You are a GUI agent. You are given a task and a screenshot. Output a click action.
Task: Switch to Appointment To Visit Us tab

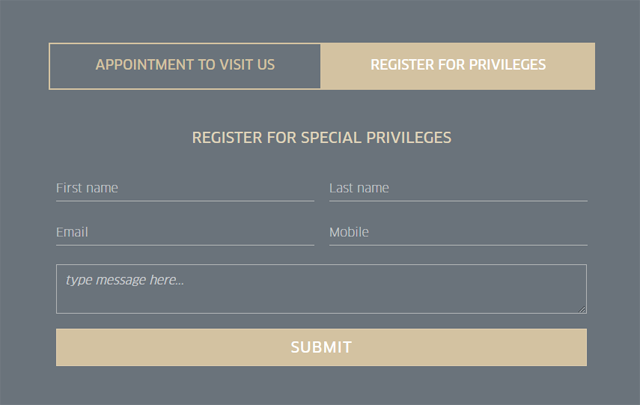point(185,66)
